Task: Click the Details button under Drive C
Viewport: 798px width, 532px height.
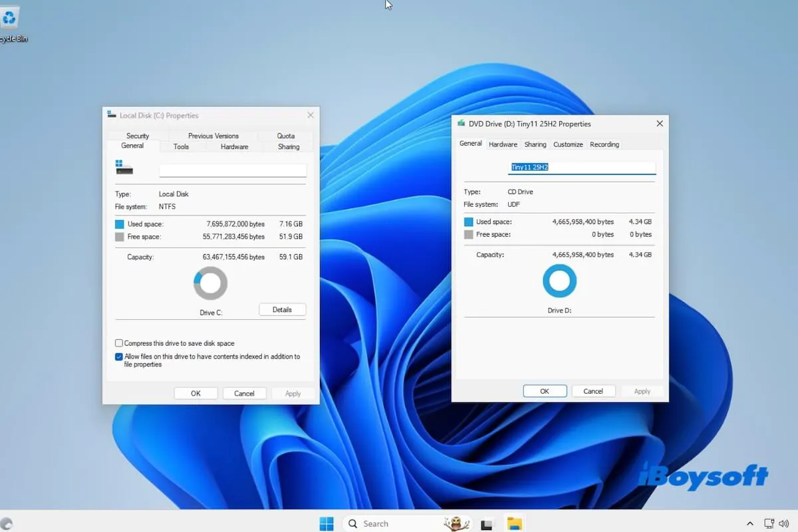Action: click(x=282, y=309)
